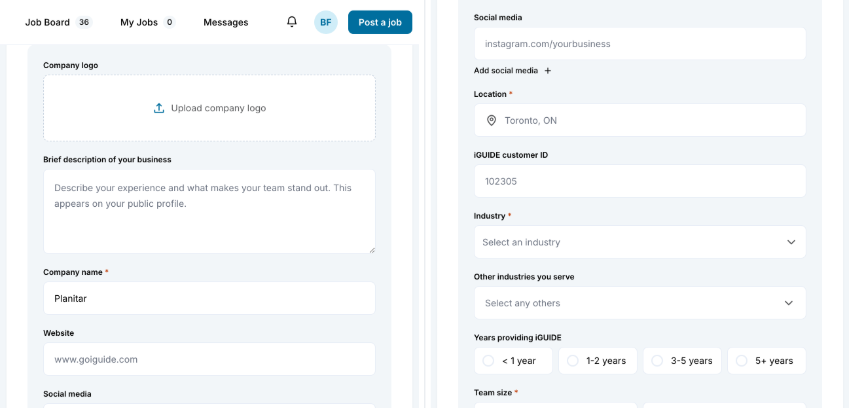The width and height of the screenshot is (849, 408).
Task: Click the Add social media link
Action: pyautogui.click(x=506, y=71)
